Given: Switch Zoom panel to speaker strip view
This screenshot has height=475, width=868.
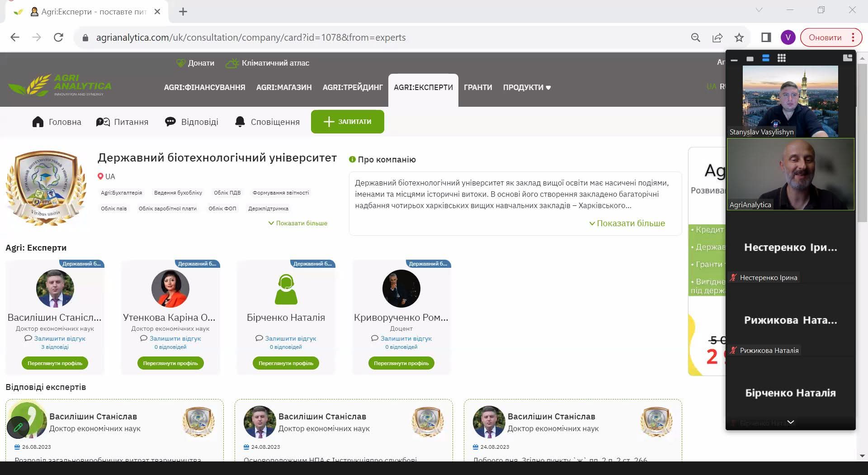Looking at the screenshot, I should click(765, 58).
